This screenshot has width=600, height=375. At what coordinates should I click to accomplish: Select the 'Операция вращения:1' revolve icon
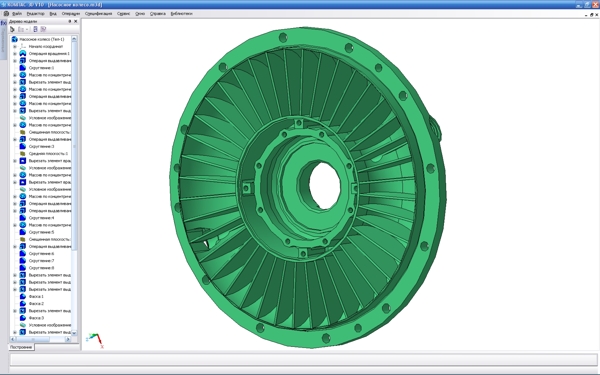(23, 54)
